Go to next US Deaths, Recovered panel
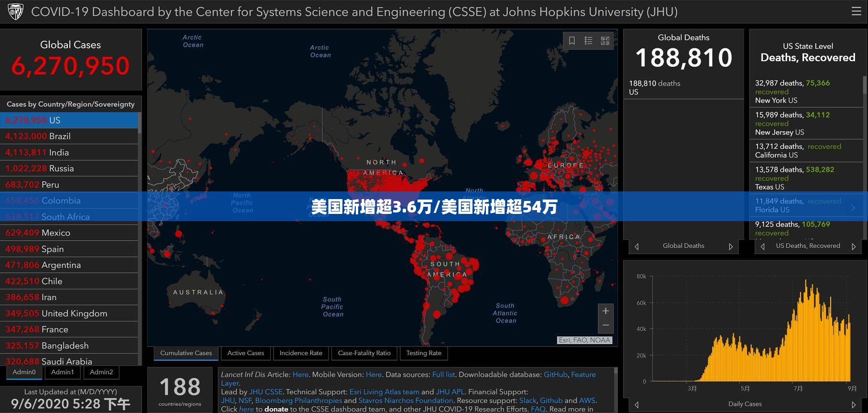This screenshot has height=413, width=868. click(854, 246)
